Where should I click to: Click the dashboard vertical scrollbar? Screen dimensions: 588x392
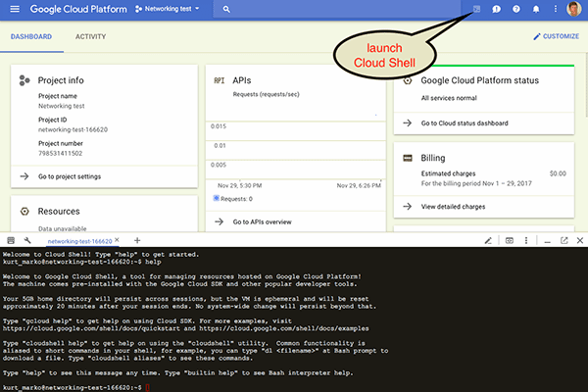586,84
